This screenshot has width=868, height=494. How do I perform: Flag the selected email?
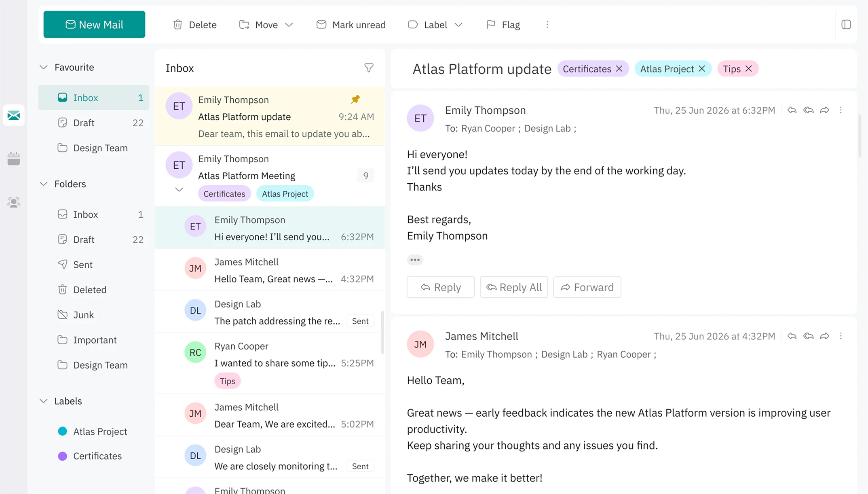(x=503, y=25)
